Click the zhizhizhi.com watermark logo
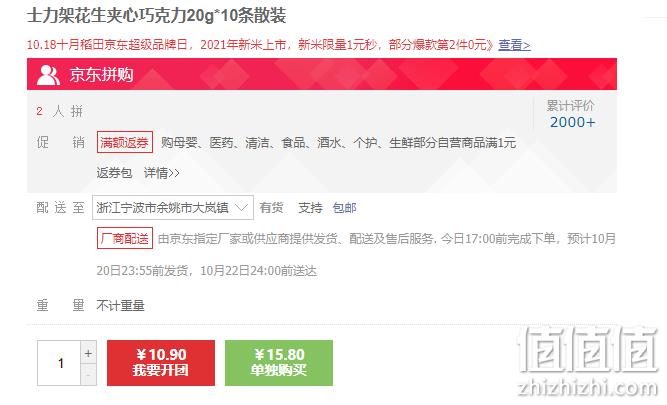This screenshot has height=405, width=667. click(x=588, y=361)
